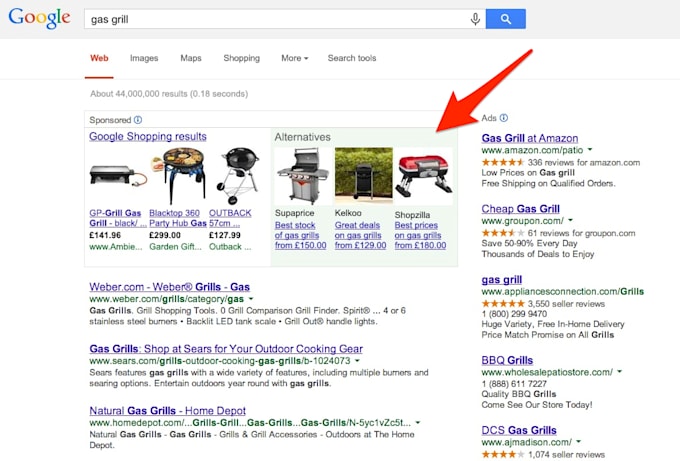Image resolution: width=680 pixels, height=461 pixels.
Task: Click the GP-Grill Gas Grill product image
Action: [x=118, y=176]
